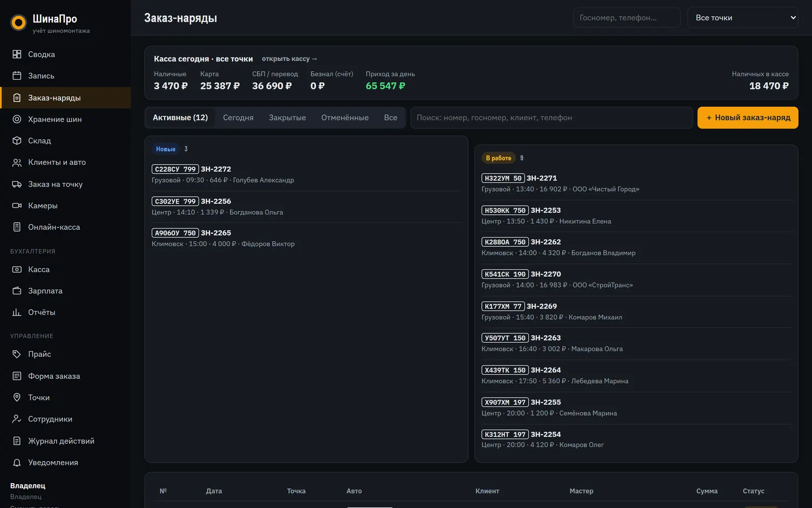Click the Отчёты chart icon
Screen dimensions: 812x508
tap(17, 312)
